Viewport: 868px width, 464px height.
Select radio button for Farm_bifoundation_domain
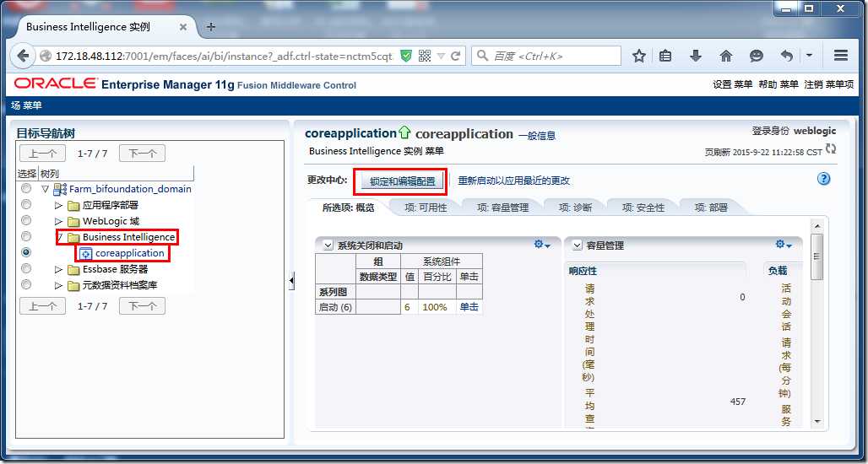click(25, 189)
